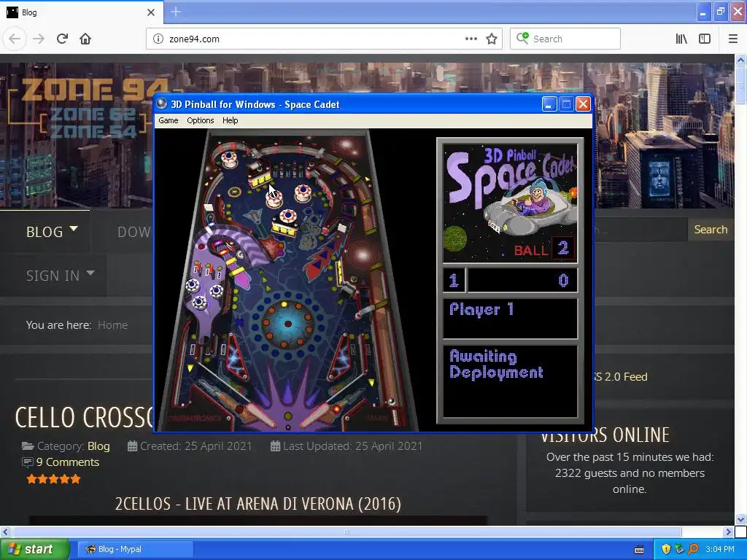
Task: Click the horizontal scrollbar right arrow
Action: 728,532
